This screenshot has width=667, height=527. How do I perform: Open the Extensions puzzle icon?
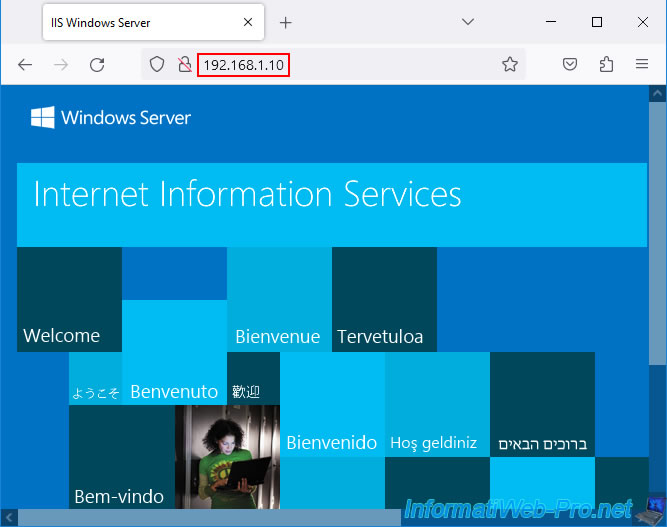pyautogui.click(x=606, y=64)
